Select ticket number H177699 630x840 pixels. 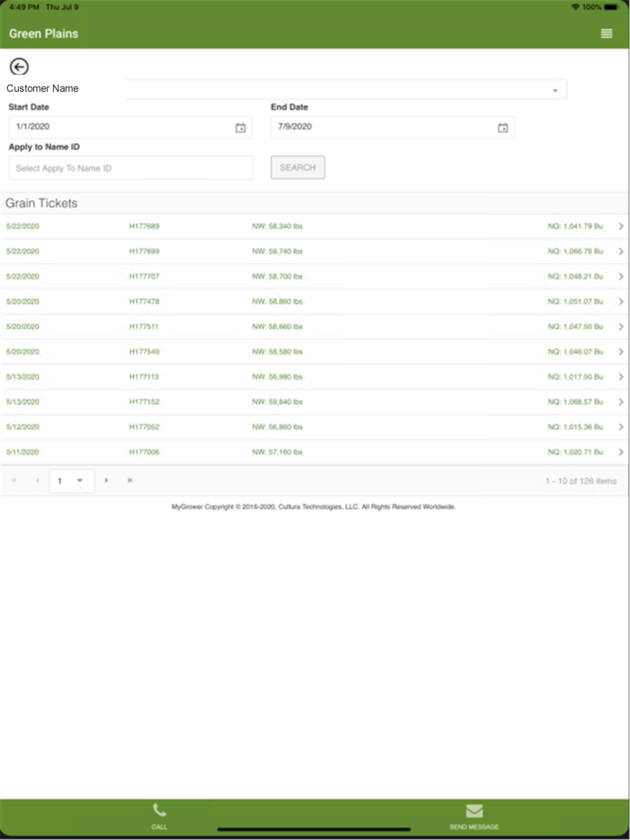click(x=144, y=252)
